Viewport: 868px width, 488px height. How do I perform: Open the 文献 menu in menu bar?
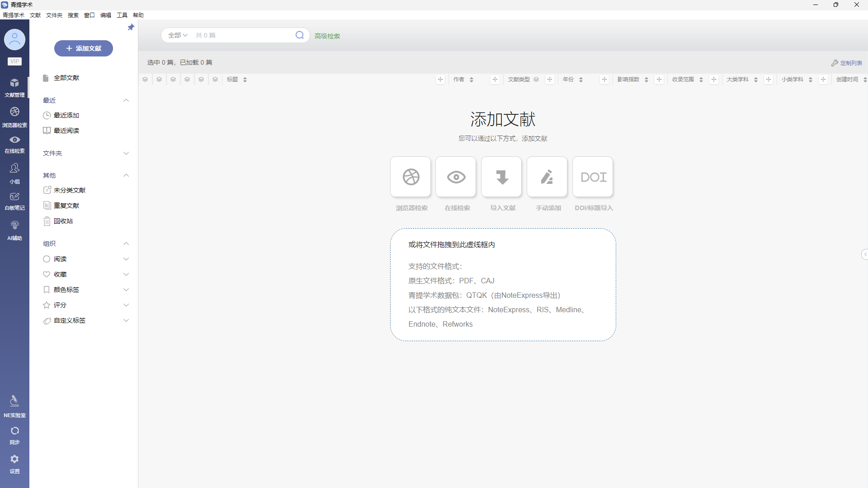(35, 15)
